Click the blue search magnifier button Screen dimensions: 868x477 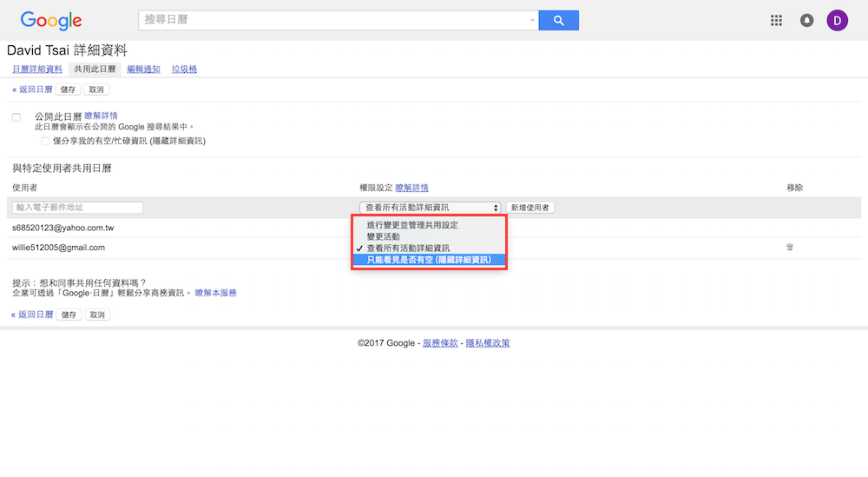point(558,21)
